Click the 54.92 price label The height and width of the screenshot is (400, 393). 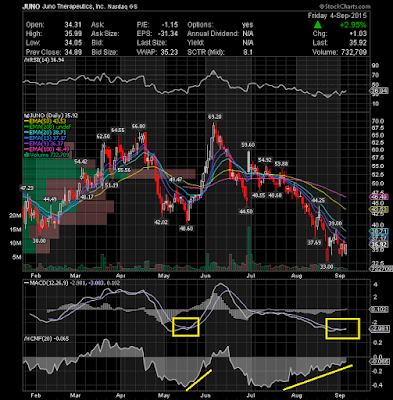tap(265, 160)
